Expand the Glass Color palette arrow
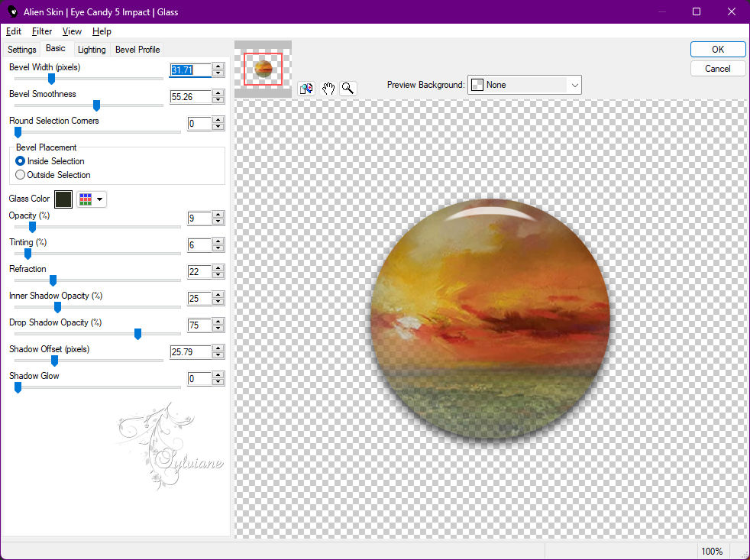Viewport: 750px width, 560px height. tap(99, 199)
